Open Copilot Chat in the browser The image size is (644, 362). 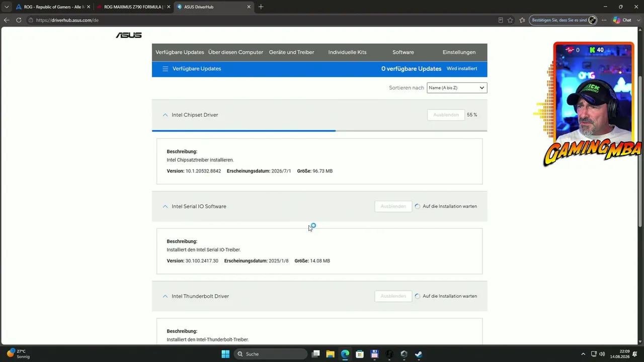622,20
